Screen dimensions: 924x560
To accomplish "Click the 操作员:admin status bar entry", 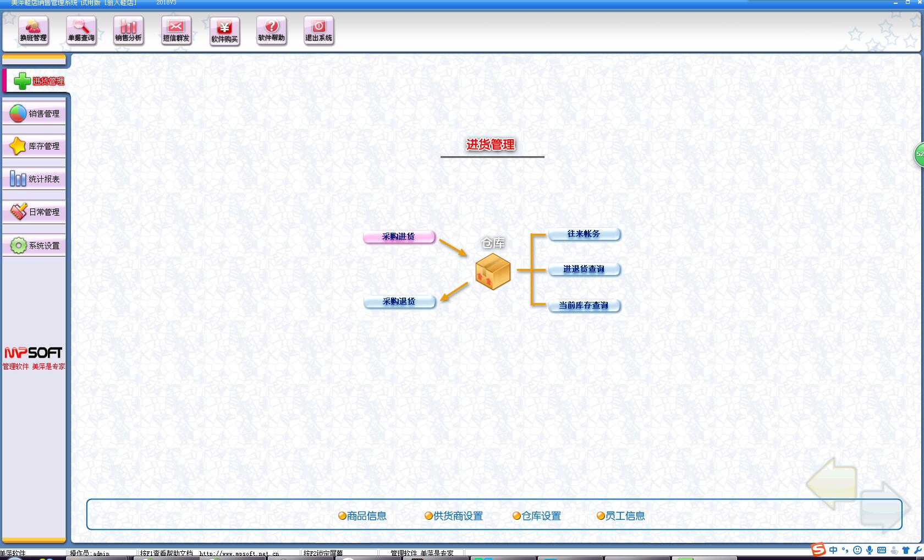I will 90,553.
